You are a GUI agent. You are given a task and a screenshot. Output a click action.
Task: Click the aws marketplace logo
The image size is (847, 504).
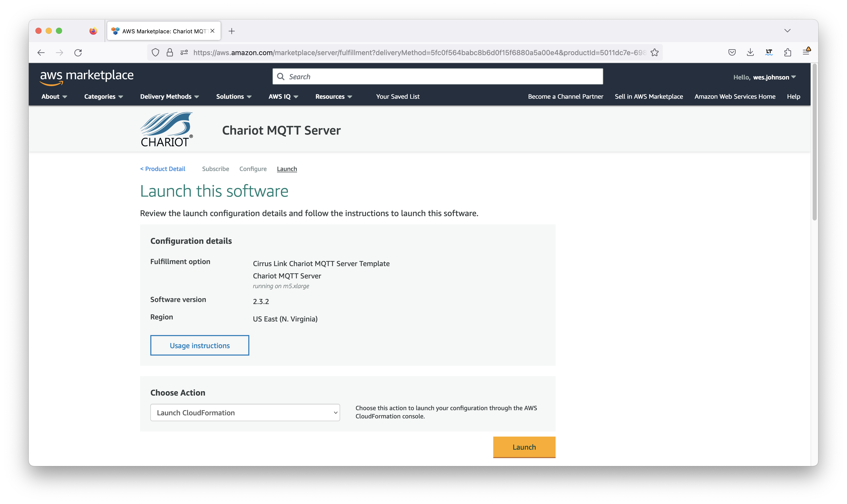(x=87, y=77)
